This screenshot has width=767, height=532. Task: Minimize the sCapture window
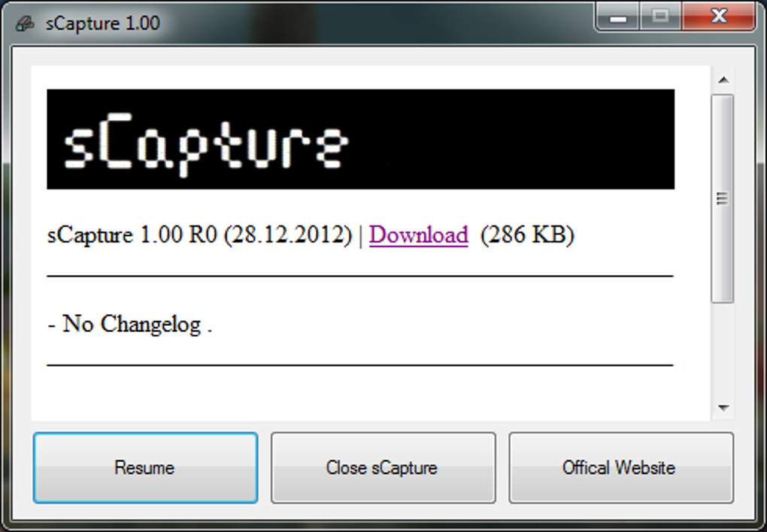(618, 17)
